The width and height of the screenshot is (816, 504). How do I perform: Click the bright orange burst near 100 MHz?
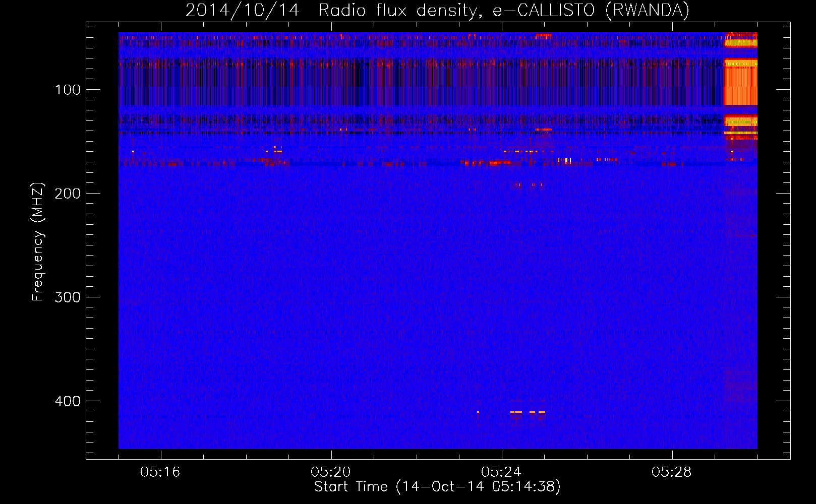pyautogui.click(x=740, y=82)
